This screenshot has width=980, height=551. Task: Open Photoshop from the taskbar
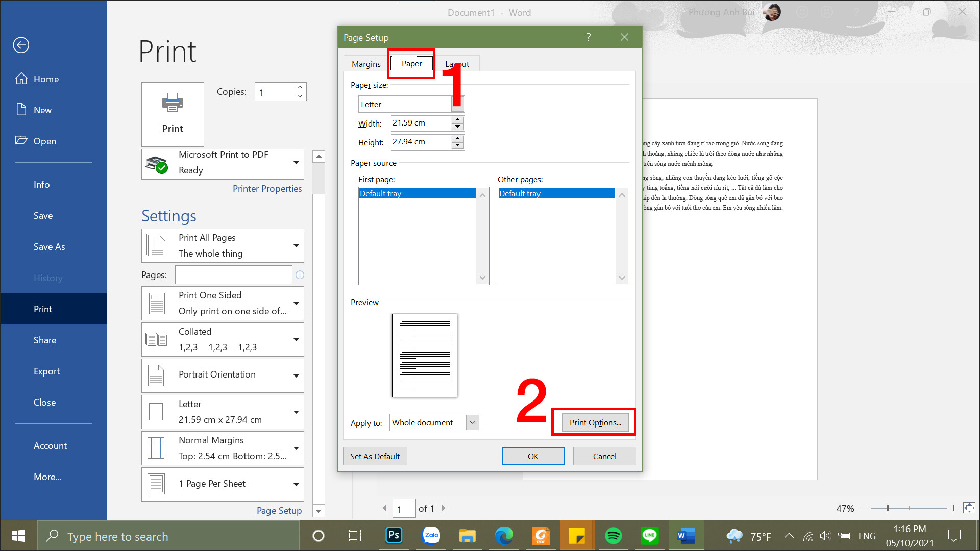(394, 536)
